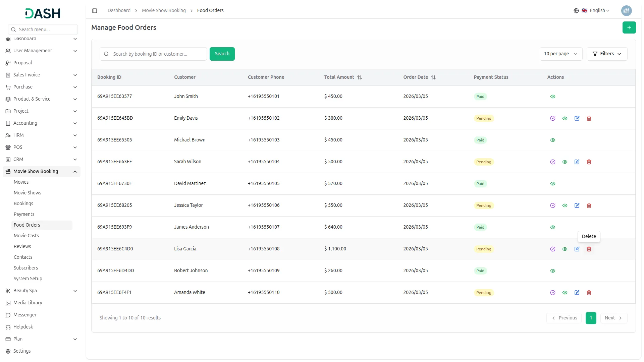
Task: Open the Bookings menu item
Action: click(23, 203)
